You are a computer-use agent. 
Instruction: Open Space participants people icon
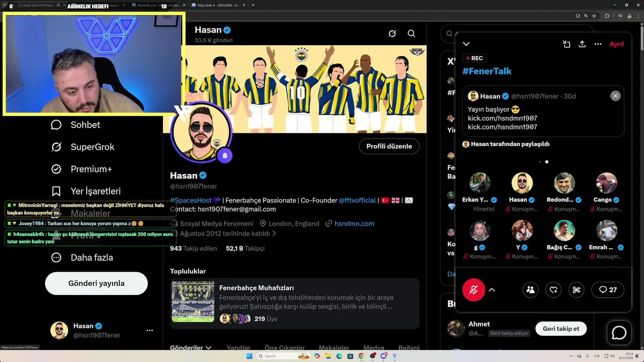(530, 290)
